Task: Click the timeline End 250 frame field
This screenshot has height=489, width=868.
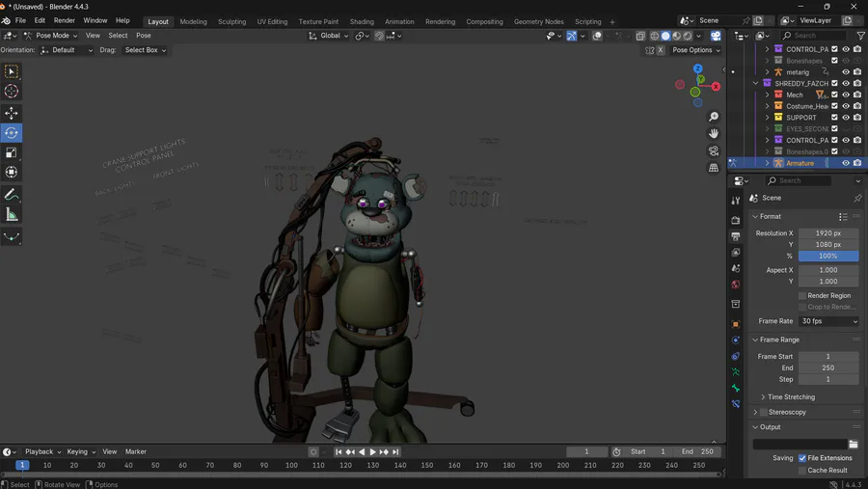Action: click(697, 452)
